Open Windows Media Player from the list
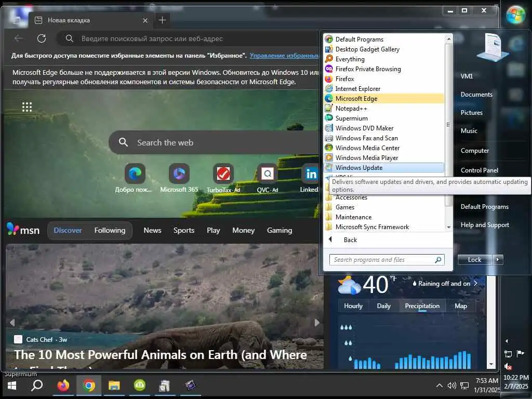 (384, 158)
